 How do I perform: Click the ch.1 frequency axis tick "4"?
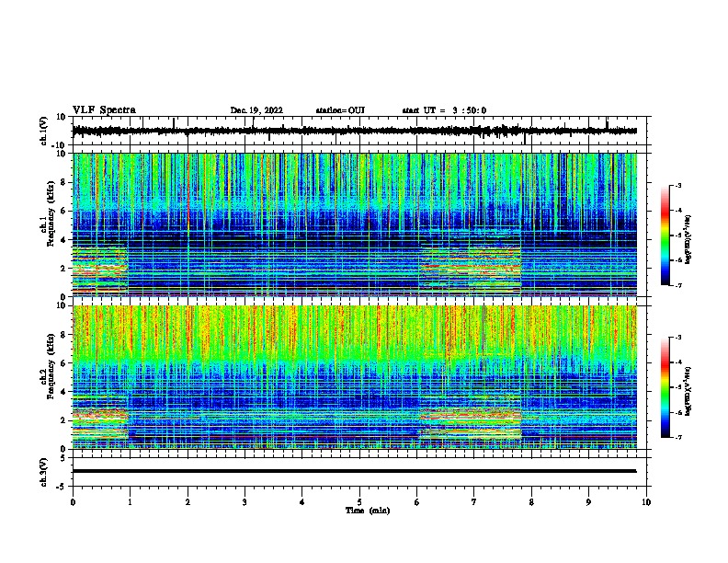pos(63,240)
